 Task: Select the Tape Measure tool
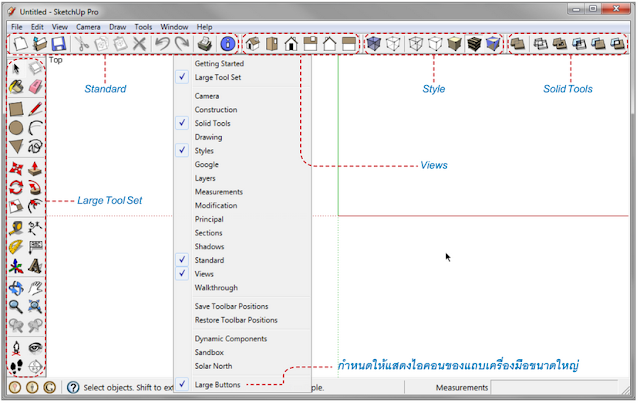(x=16, y=228)
